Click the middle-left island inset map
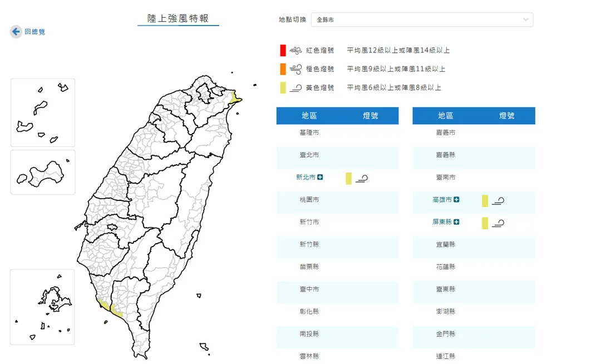Screen dimensions: 601x364 pos(42,173)
